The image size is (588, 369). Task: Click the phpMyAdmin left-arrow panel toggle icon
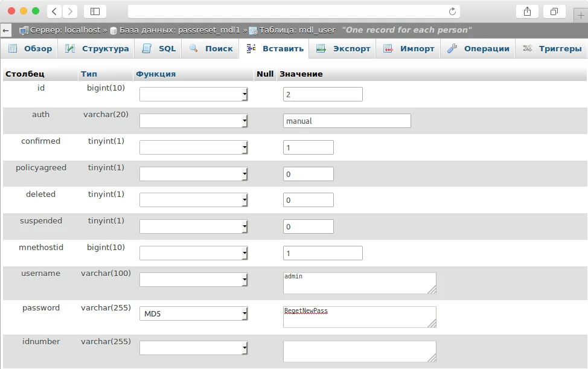[x=6, y=30]
